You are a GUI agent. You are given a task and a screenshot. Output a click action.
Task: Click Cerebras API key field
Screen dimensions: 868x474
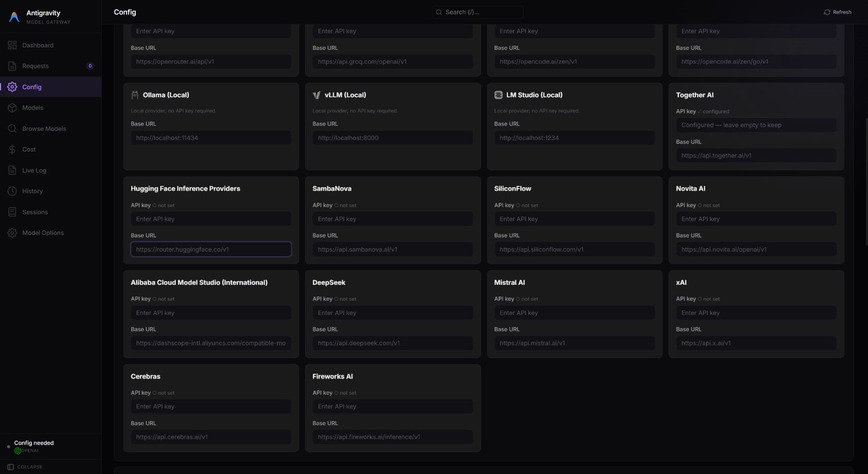211,407
